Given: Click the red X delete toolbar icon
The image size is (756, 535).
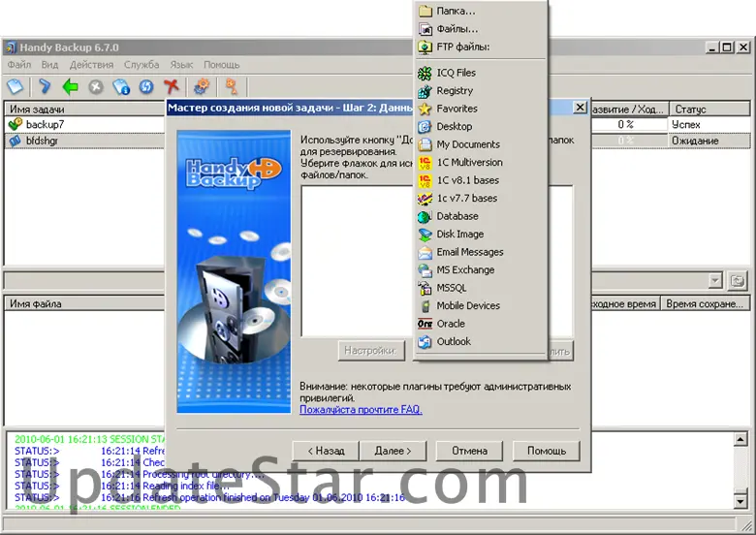Looking at the screenshot, I should pyautogui.click(x=172, y=87).
